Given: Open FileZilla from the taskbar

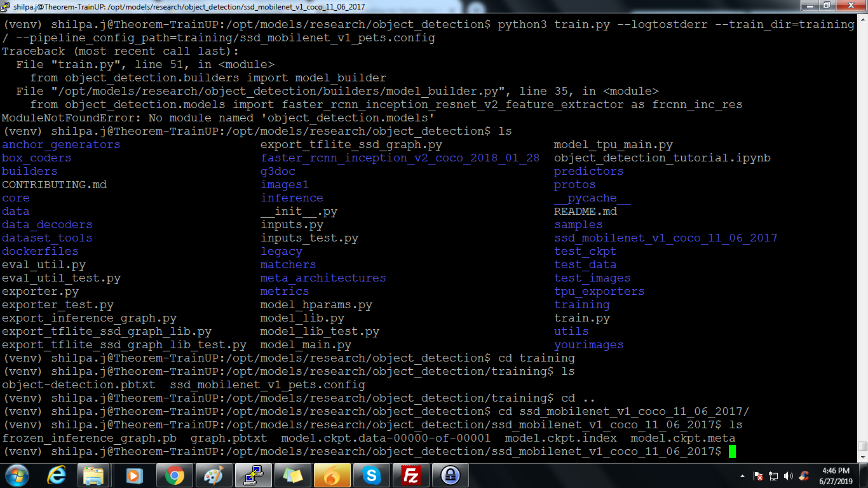Looking at the screenshot, I should tap(411, 475).
